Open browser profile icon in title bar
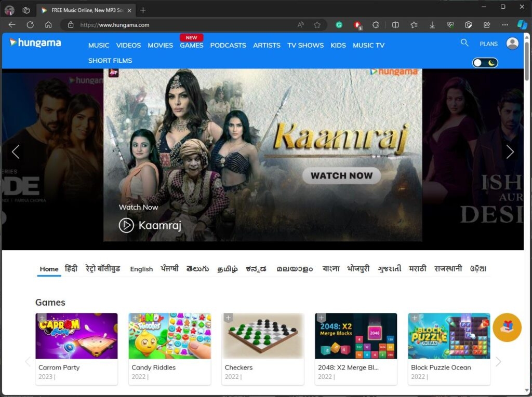 coord(9,10)
